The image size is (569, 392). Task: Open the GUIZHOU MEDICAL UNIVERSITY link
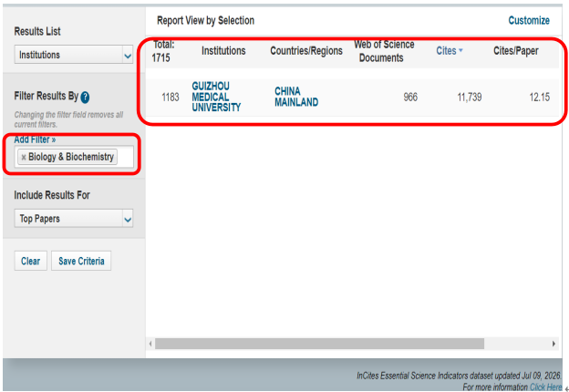click(216, 97)
